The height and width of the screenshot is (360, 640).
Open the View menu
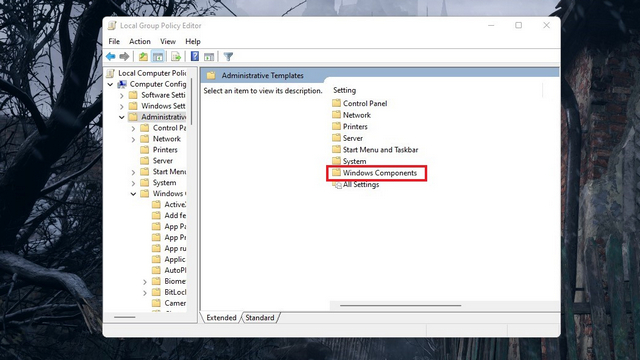(x=168, y=41)
